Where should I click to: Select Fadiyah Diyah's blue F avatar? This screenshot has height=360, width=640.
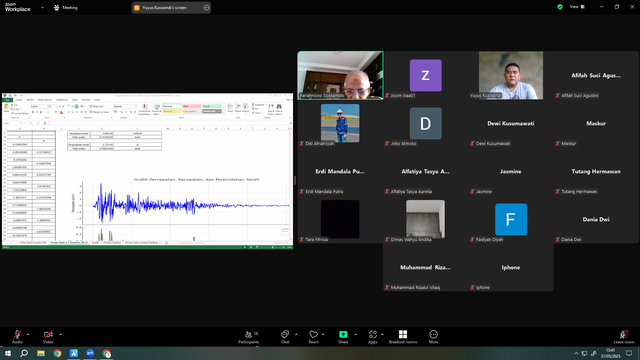[511, 219]
